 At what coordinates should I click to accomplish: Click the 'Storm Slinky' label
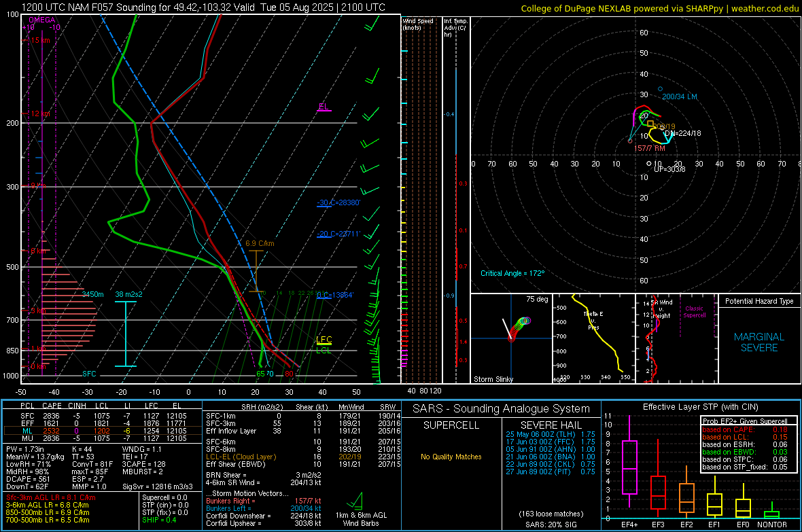[x=493, y=379]
